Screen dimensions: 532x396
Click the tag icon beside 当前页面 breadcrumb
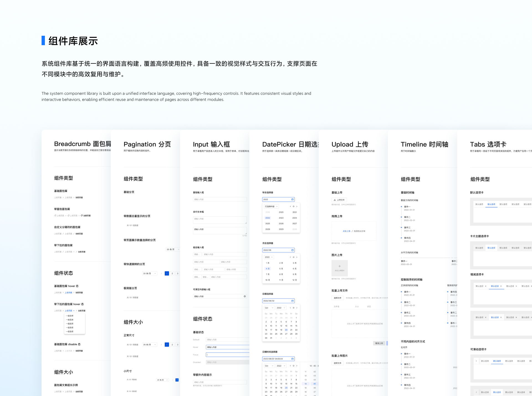(82, 216)
